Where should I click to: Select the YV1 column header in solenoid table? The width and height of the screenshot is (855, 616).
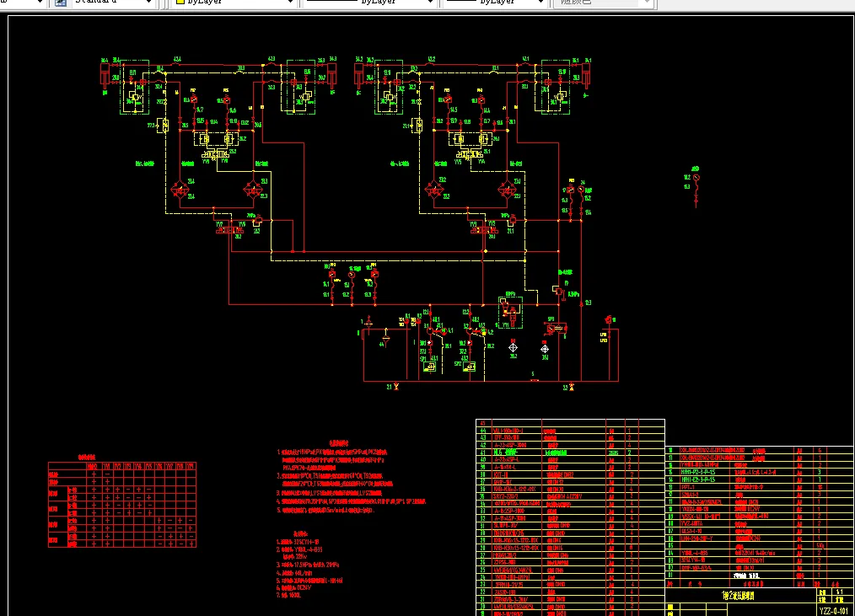pyautogui.click(x=107, y=467)
